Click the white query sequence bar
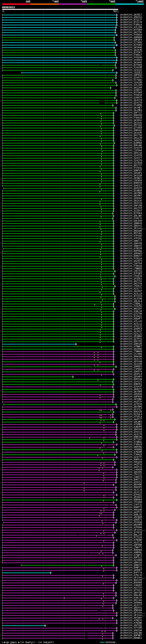 [x=60, y=9]
